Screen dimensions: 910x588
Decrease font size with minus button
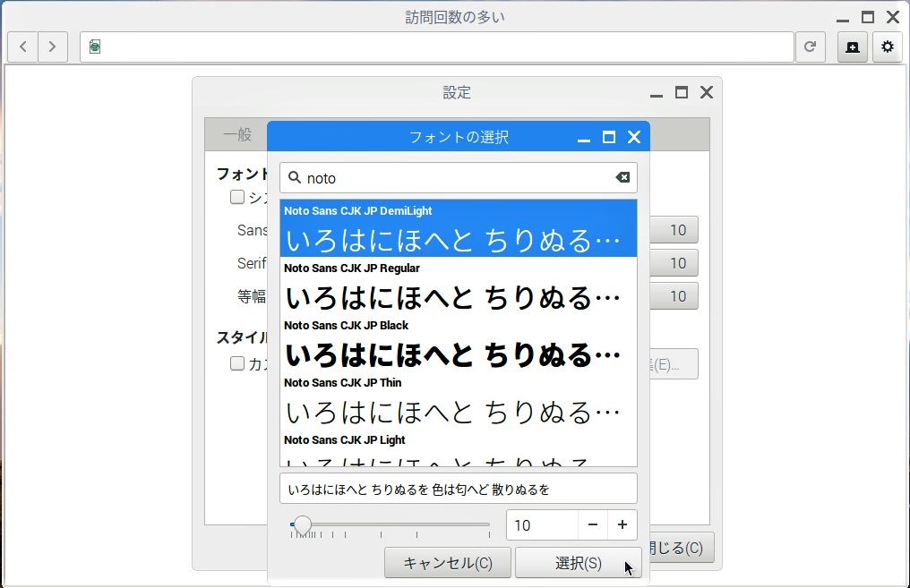coord(593,524)
